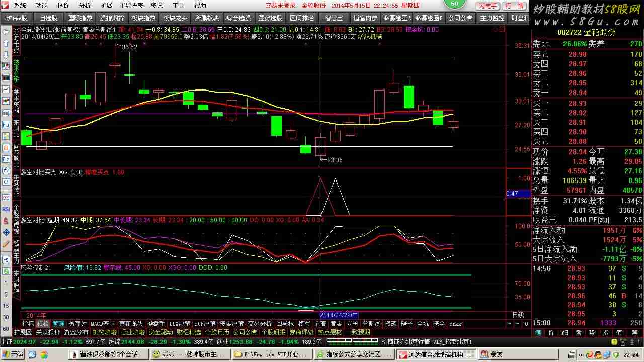Click the RSI indicator icon in sidebar

click(x=6, y=209)
